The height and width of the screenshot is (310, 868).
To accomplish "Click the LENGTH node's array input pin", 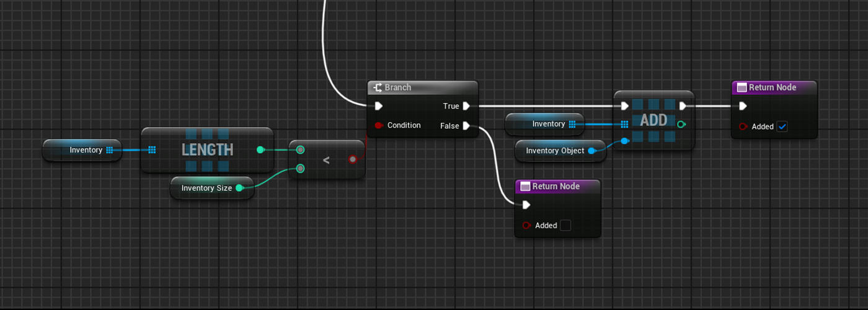I will tap(152, 149).
